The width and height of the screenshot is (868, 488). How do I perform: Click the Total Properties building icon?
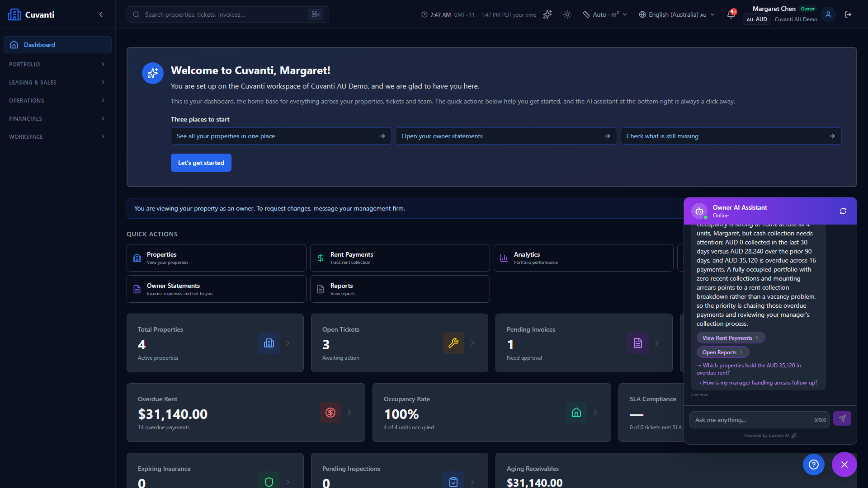[x=269, y=343]
